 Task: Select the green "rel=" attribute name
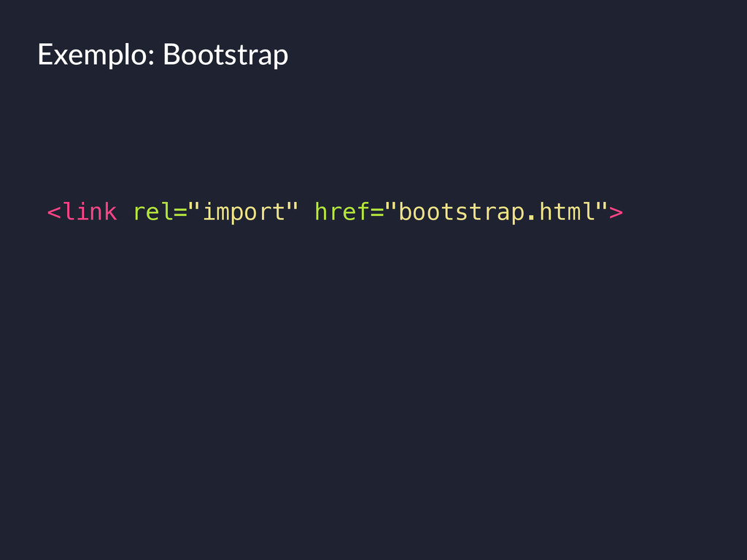pos(160,212)
